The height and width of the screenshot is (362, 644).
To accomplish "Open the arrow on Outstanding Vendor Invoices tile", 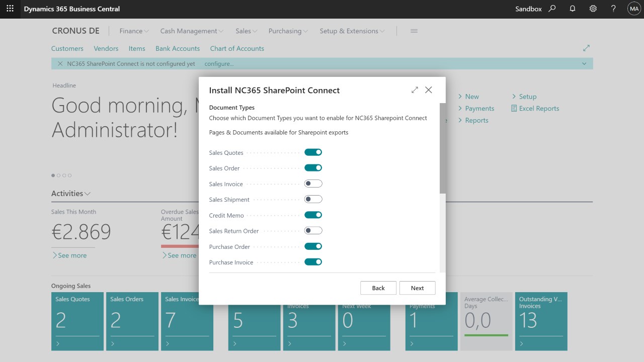I will tap(522, 344).
